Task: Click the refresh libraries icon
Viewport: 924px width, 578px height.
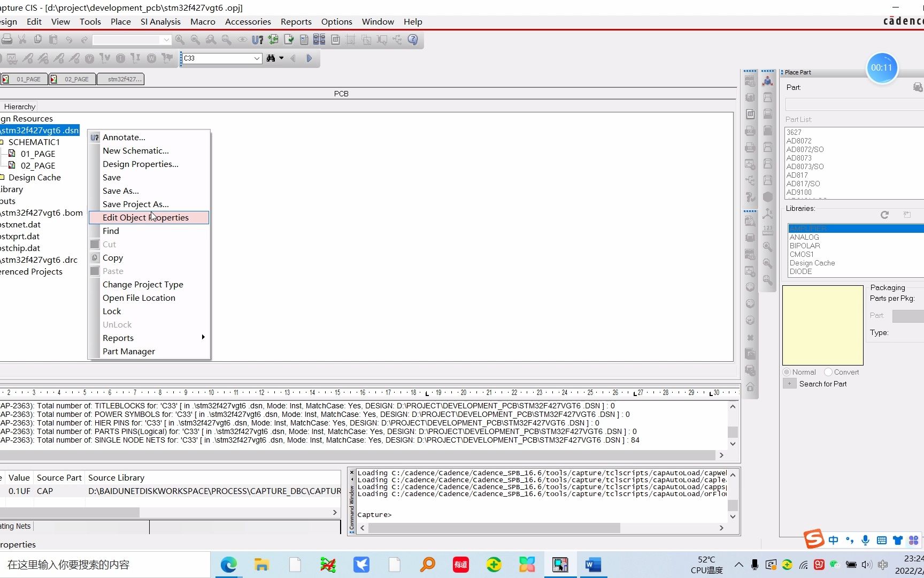Action: point(884,215)
